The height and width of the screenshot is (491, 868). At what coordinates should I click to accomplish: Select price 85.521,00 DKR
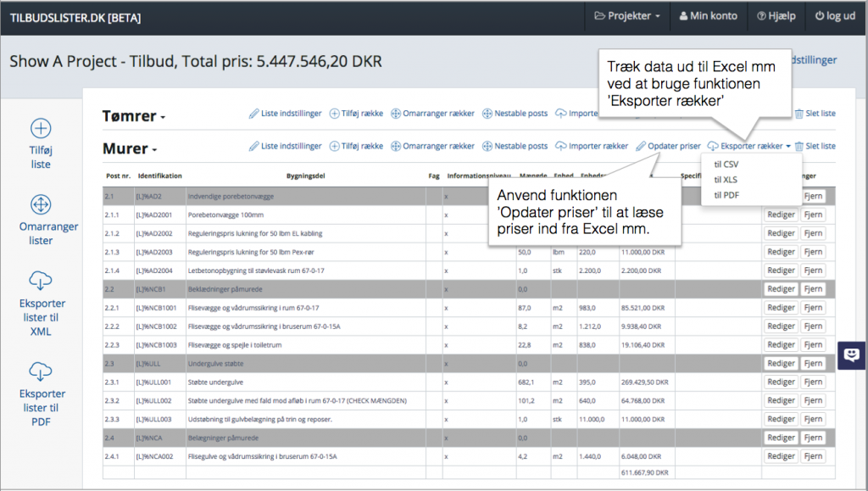[x=643, y=309]
